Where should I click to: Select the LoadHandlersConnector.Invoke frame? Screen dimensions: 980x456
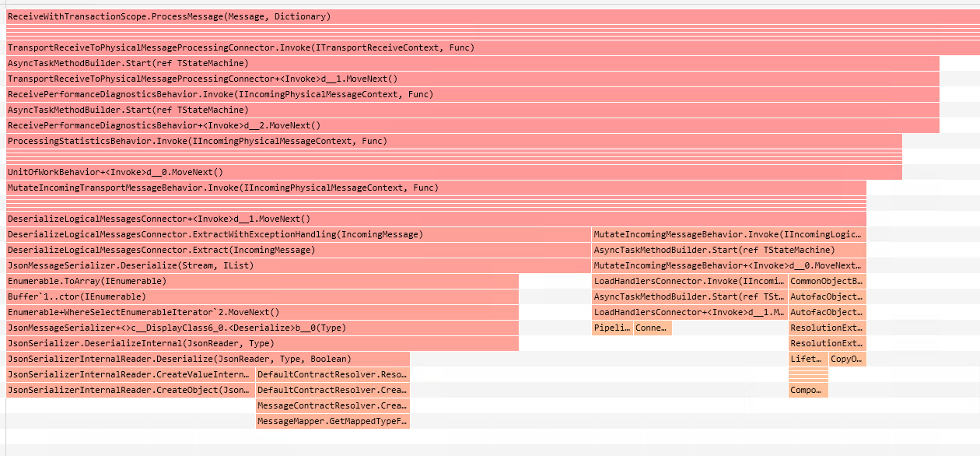[689, 281]
